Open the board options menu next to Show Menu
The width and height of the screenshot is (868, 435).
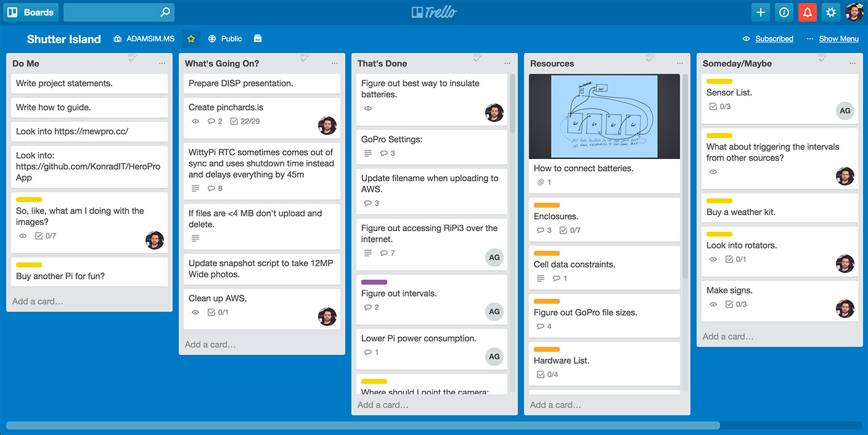click(809, 38)
